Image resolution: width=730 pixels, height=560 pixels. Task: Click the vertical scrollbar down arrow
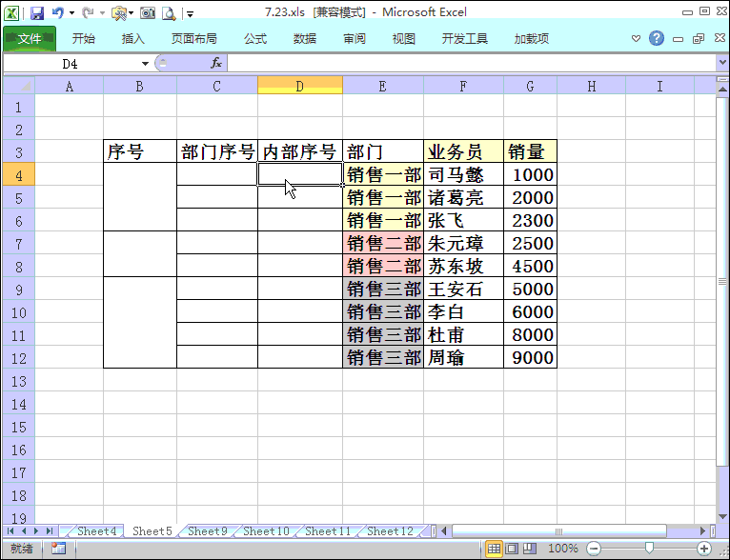point(722,516)
